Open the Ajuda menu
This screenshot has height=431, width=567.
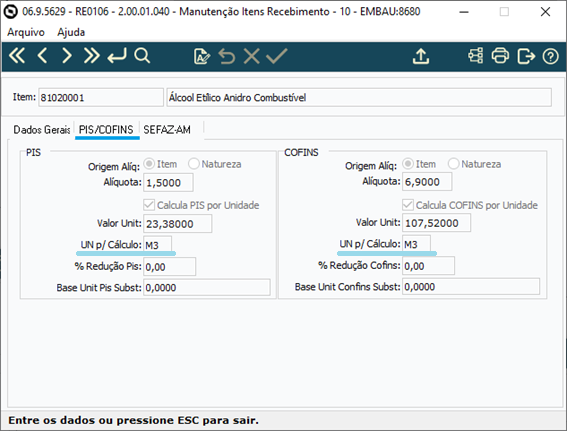coord(71,32)
